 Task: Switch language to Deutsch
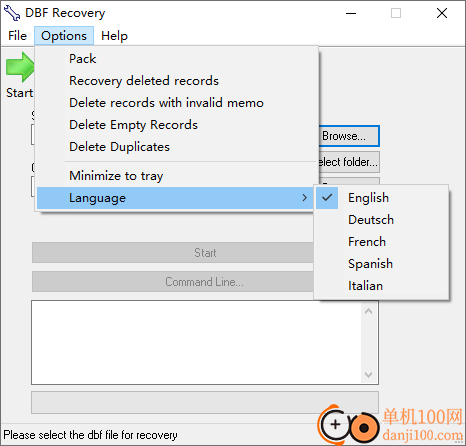(x=382, y=220)
